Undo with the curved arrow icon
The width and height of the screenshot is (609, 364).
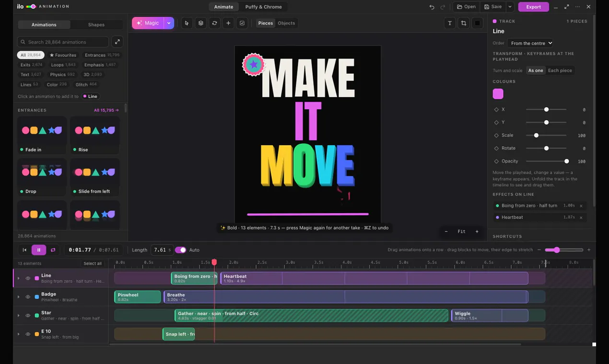(432, 7)
